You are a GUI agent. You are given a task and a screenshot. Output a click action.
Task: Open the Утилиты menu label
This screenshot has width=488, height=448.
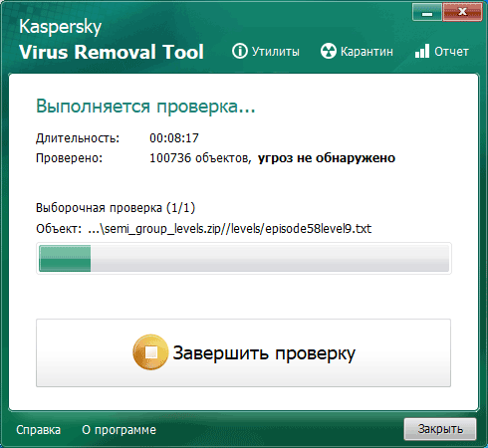coord(276,52)
